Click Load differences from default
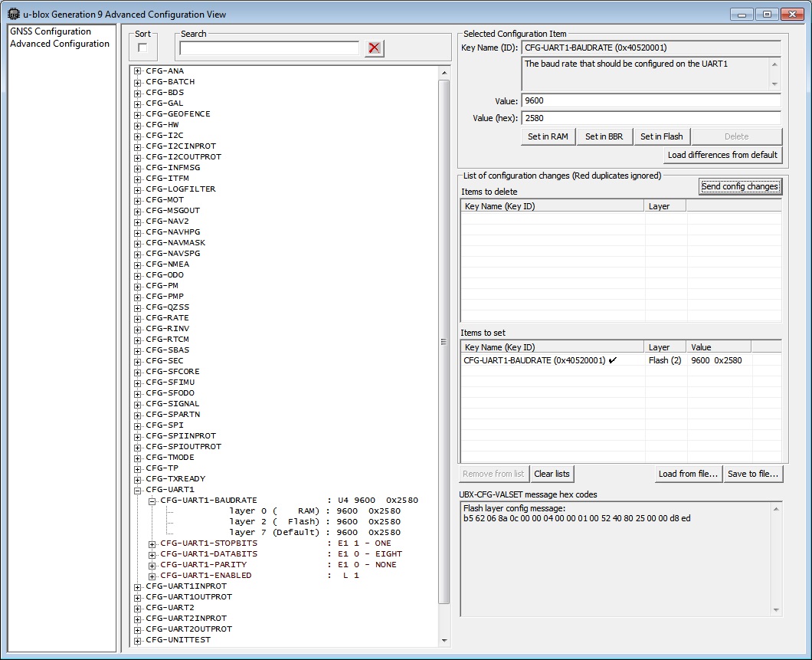The width and height of the screenshot is (812, 660). click(722, 155)
